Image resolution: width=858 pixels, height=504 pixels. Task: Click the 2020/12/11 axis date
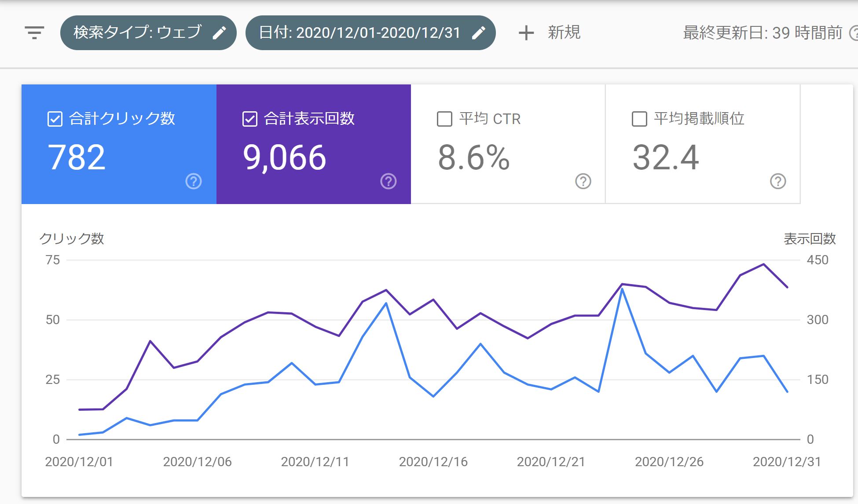(x=315, y=462)
